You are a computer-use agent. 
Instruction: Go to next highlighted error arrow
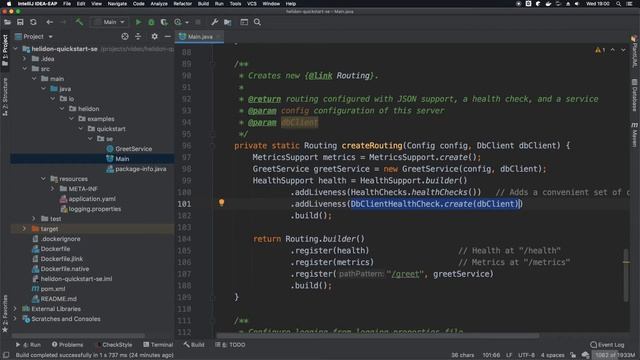pyautogui.click(x=623, y=50)
